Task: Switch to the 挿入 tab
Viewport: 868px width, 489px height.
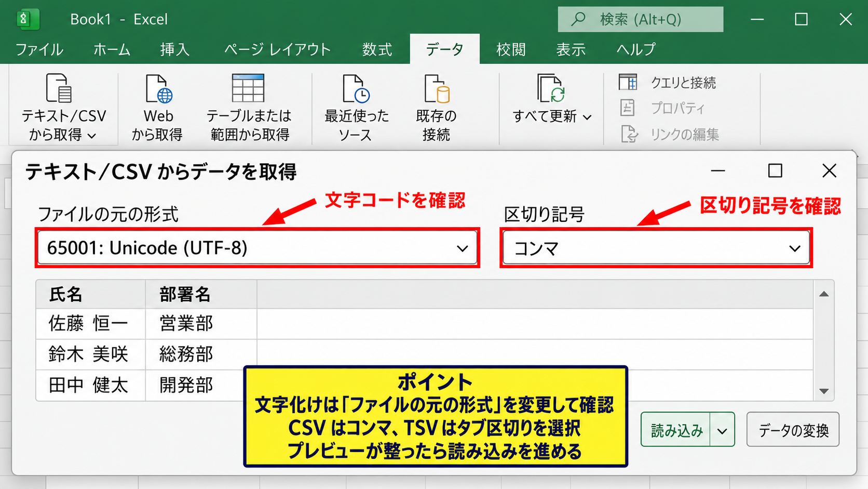Action: [x=175, y=49]
